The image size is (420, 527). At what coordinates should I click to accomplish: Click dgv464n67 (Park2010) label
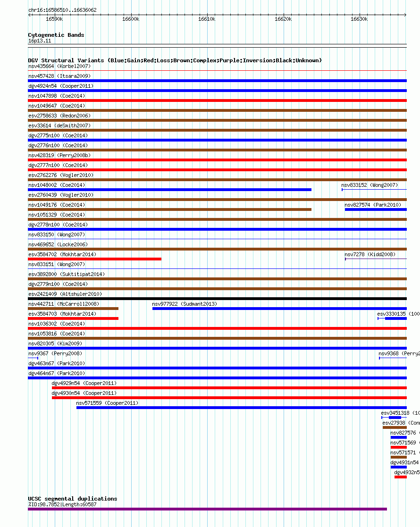[x=57, y=373]
